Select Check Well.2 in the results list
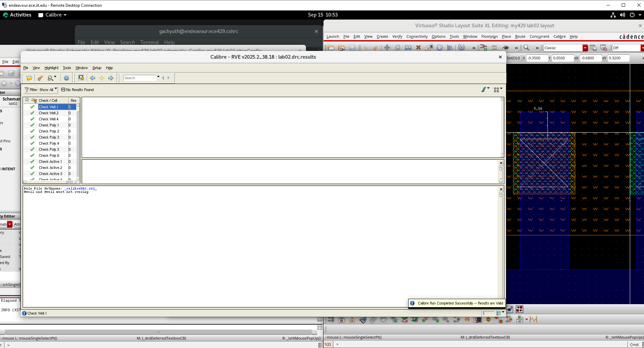This screenshot has height=348, width=644. [49, 113]
